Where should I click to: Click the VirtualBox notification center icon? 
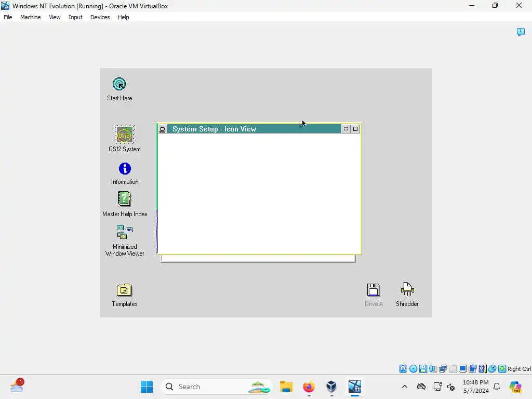pyautogui.click(x=521, y=32)
